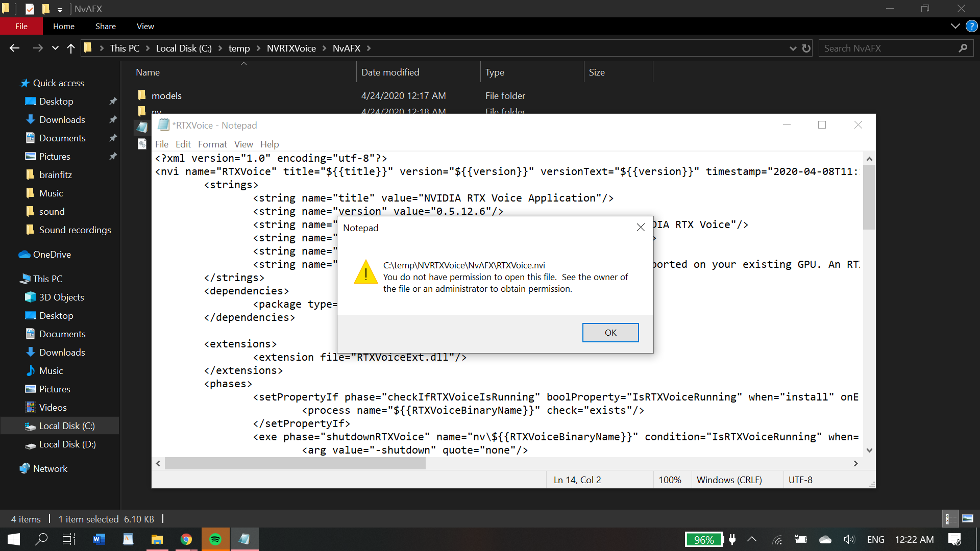Open the brainfitz folder in sidebar
The image size is (980, 551).
55,174
